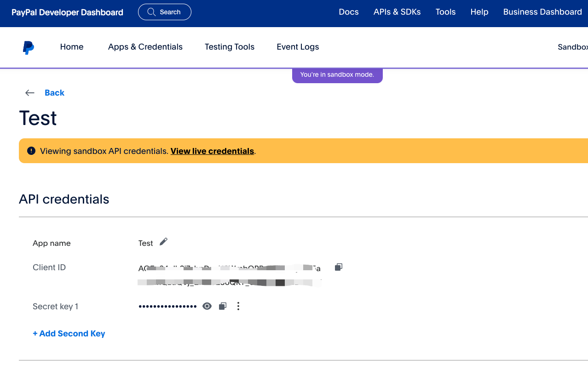Open Secret key 1 more options menu
This screenshot has width=588, height=375.
tap(238, 306)
